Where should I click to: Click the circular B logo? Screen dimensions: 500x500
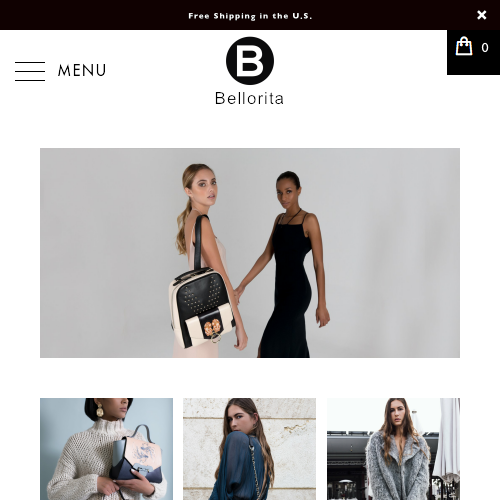(x=250, y=61)
